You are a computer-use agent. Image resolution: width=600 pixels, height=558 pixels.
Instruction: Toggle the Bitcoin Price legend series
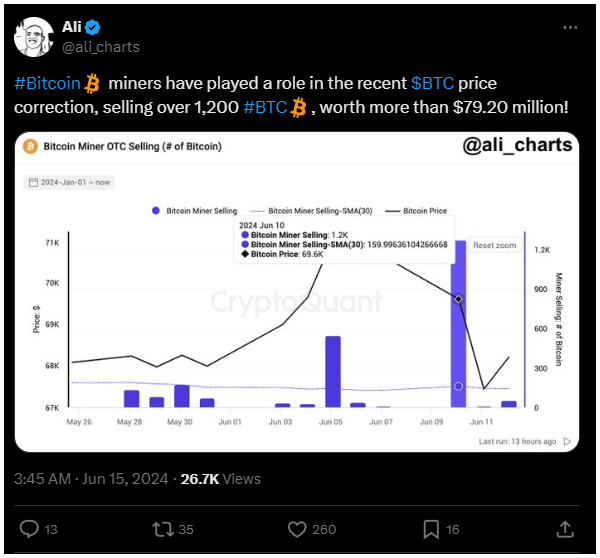[x=416, y=211]
